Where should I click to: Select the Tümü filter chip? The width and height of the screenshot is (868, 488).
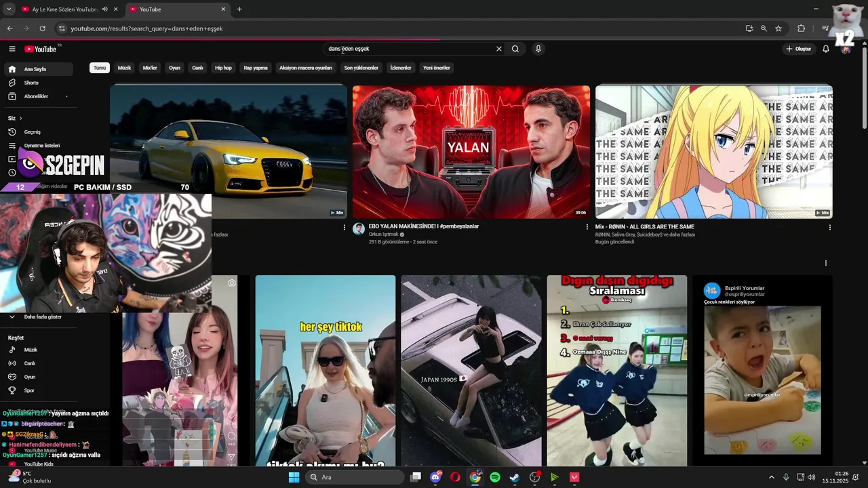(x=100, y=68)
